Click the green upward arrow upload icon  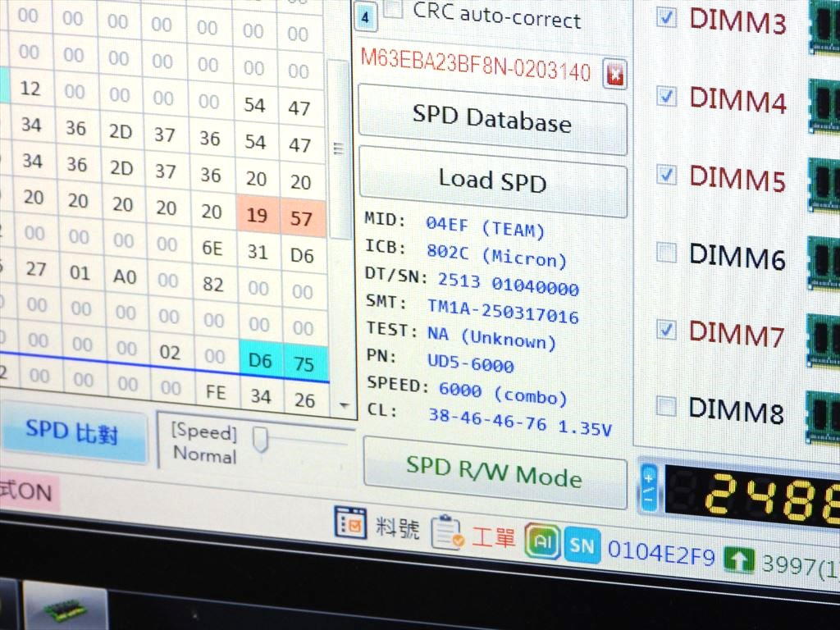click(739, 560)
